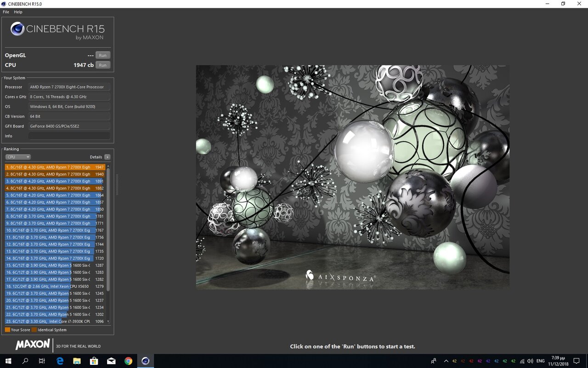
Task: Open the People icon in system tray
Action: point(434,361)
